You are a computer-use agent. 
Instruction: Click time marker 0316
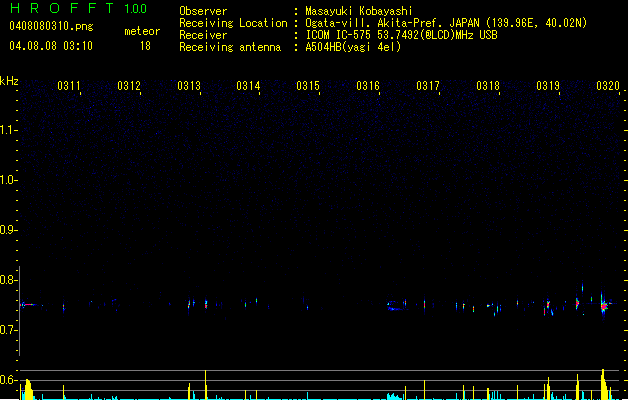click(x=368, y=85)
